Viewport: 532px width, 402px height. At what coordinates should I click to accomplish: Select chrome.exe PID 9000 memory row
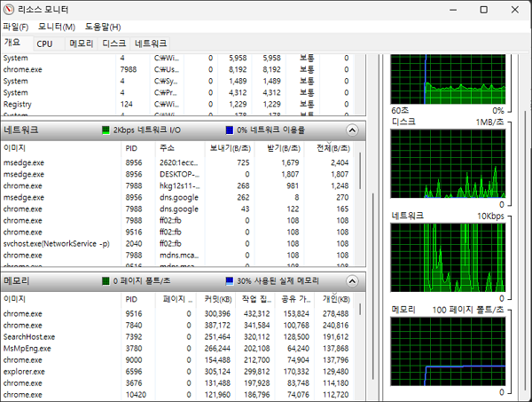click(178, 360)
